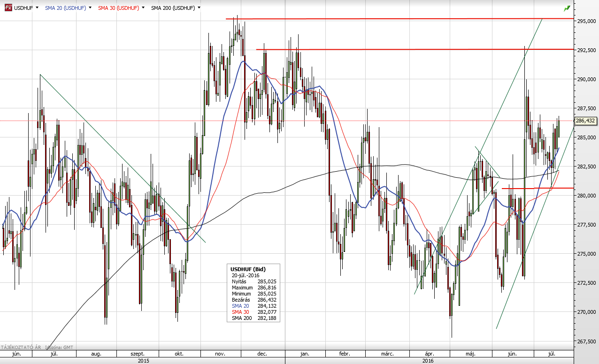Click the 290,000 price axis label
The height and width of the screenshot is (364, 599).
click(x=586, y=80)
